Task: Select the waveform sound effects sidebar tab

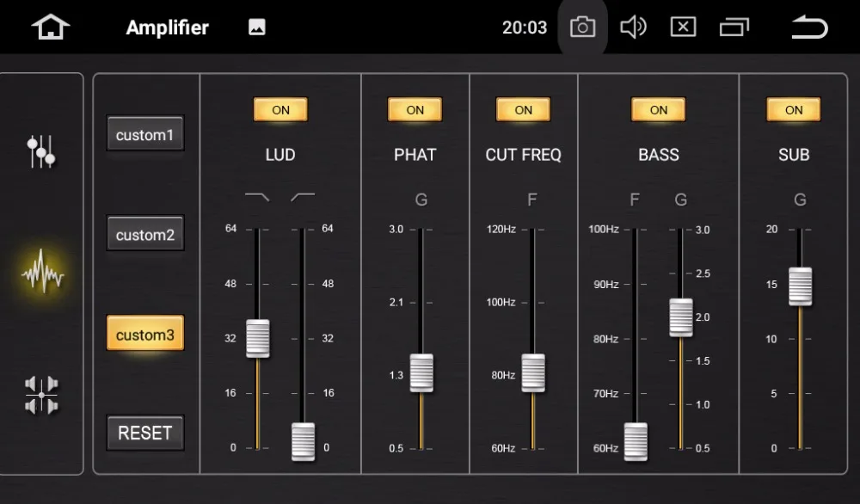Action: coord(42,272)
